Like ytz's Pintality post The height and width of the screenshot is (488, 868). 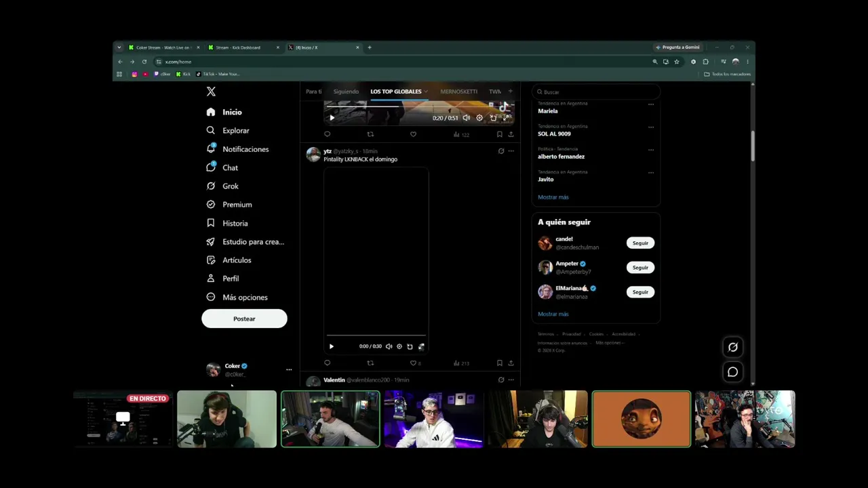tap(413, 363)
